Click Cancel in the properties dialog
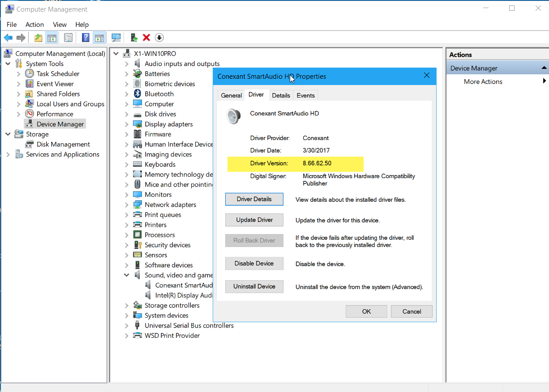The height and width of the screenshot is (392, 549). tap(412, 311)
